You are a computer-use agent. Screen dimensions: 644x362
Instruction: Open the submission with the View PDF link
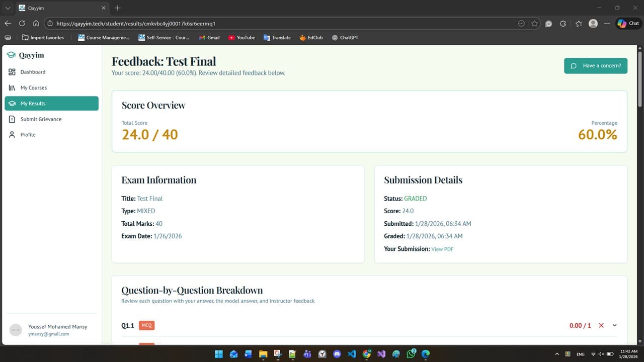442,249
